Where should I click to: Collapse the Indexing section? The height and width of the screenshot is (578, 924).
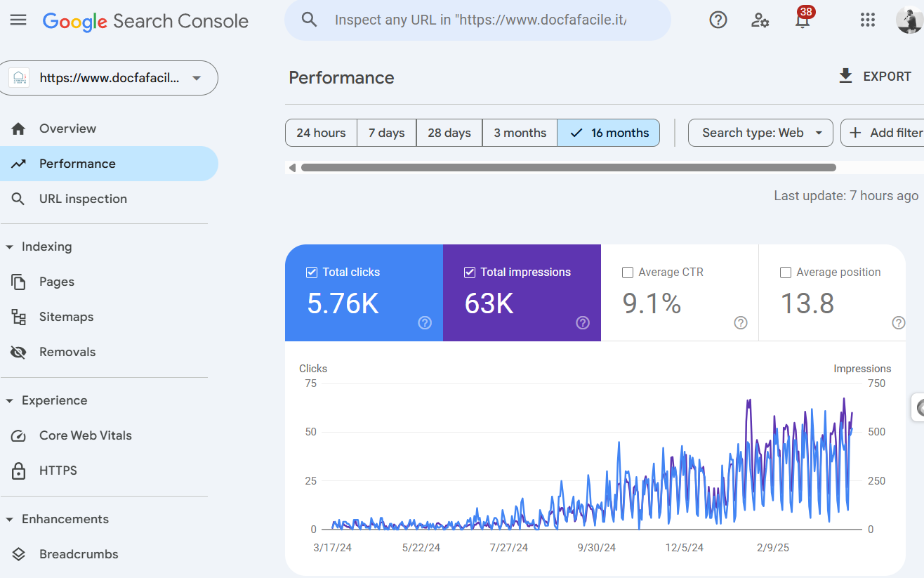coord(10,247)
